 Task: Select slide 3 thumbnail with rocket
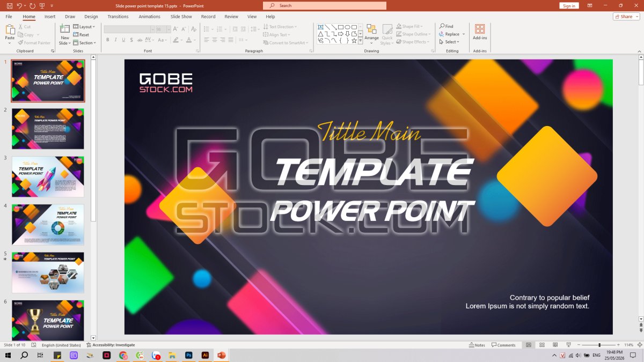[x=48, y=176]
